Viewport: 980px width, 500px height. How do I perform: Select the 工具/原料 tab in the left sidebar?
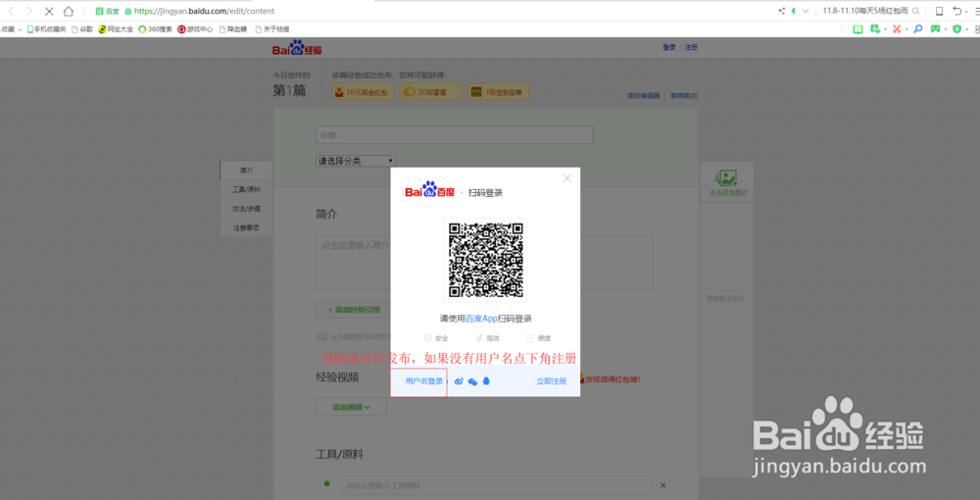[246, 189]
